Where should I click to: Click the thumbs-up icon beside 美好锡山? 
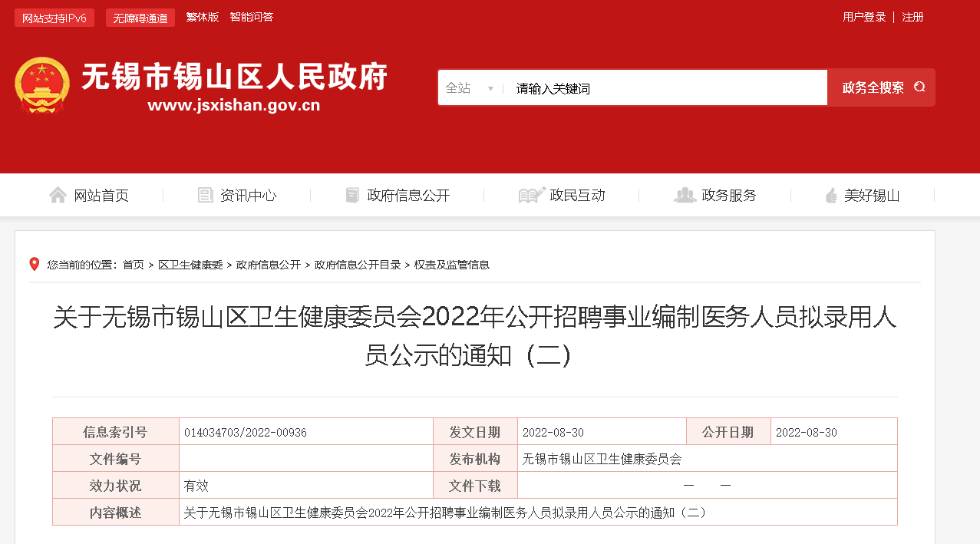(x=830, y=196)
